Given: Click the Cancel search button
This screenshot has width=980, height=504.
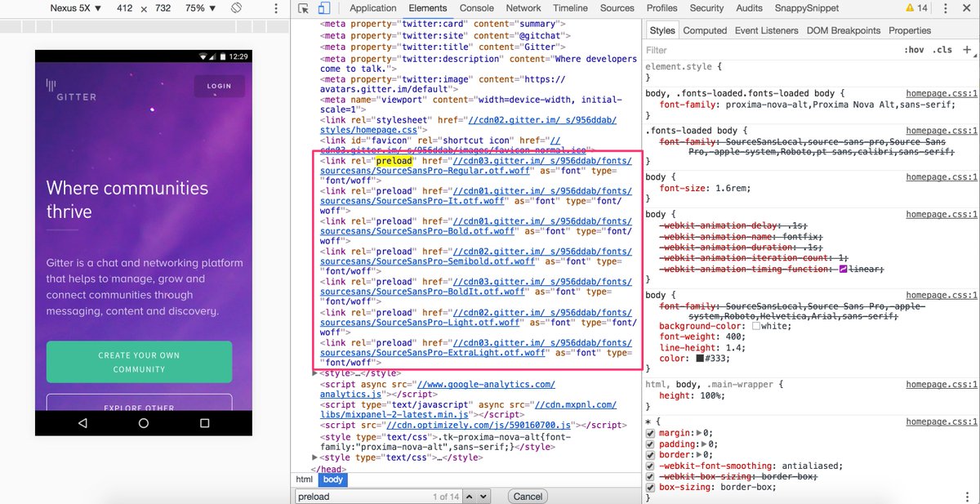Looking at the screenshot, I should [x=528, y=496].
